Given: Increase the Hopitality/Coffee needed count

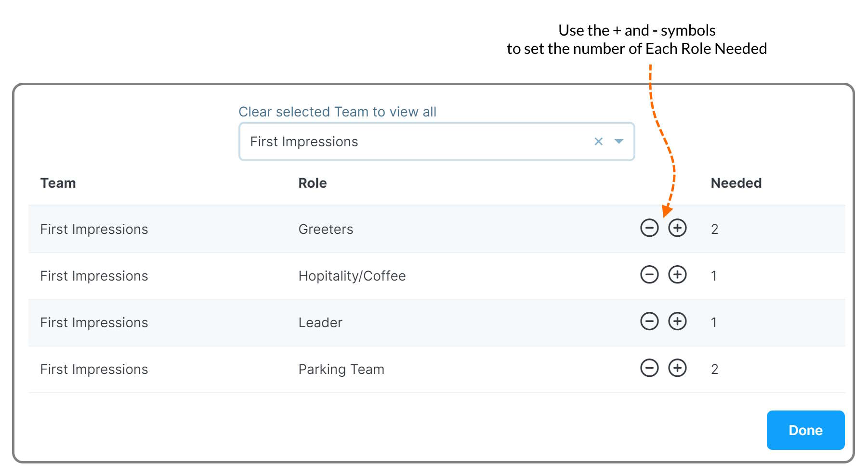Looking at the screenshot, I should (x=677, y=275).
